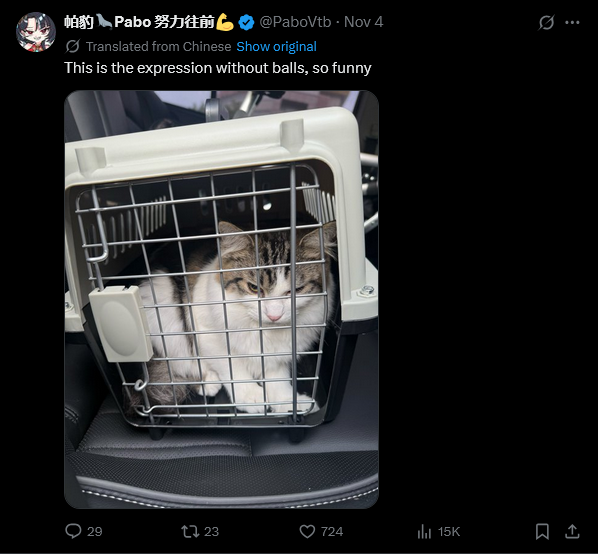
Task: Click the 724 likes count
Action: click(x=332, y=532)
